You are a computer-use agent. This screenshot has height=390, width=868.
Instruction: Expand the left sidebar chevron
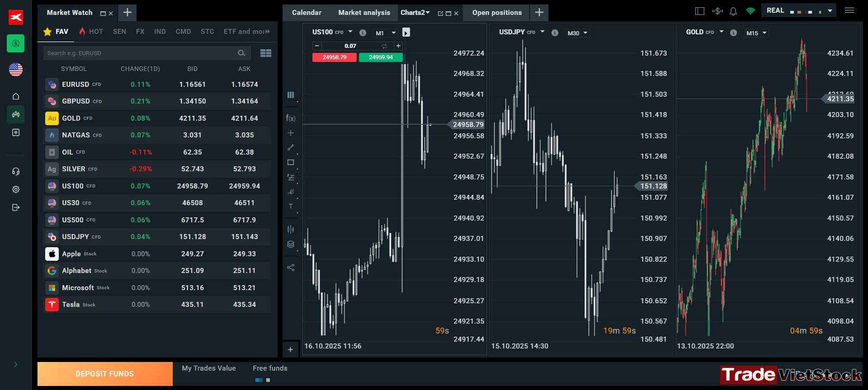(16, 364)
